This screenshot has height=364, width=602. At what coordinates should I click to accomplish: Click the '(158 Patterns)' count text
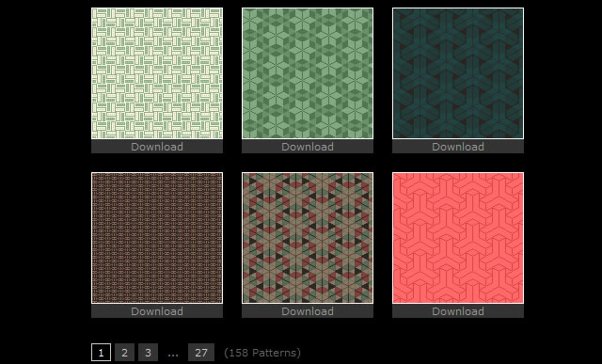point(262,353)
